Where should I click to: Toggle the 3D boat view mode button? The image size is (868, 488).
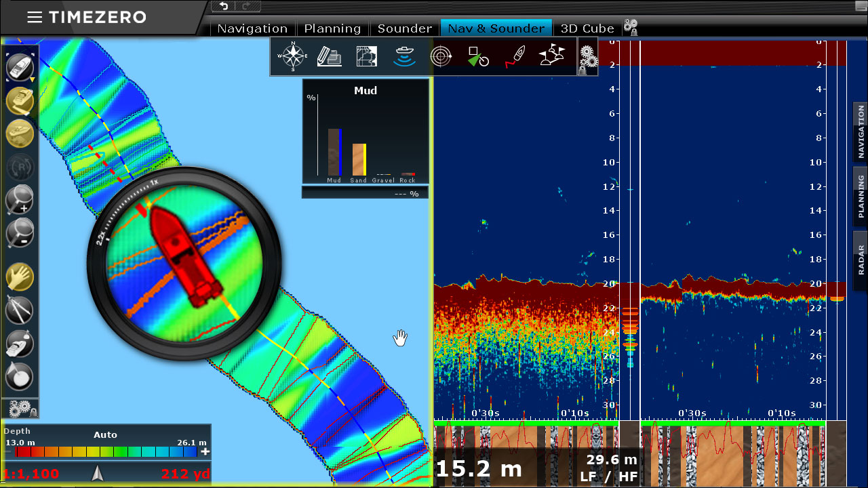(x=19, y=101)
